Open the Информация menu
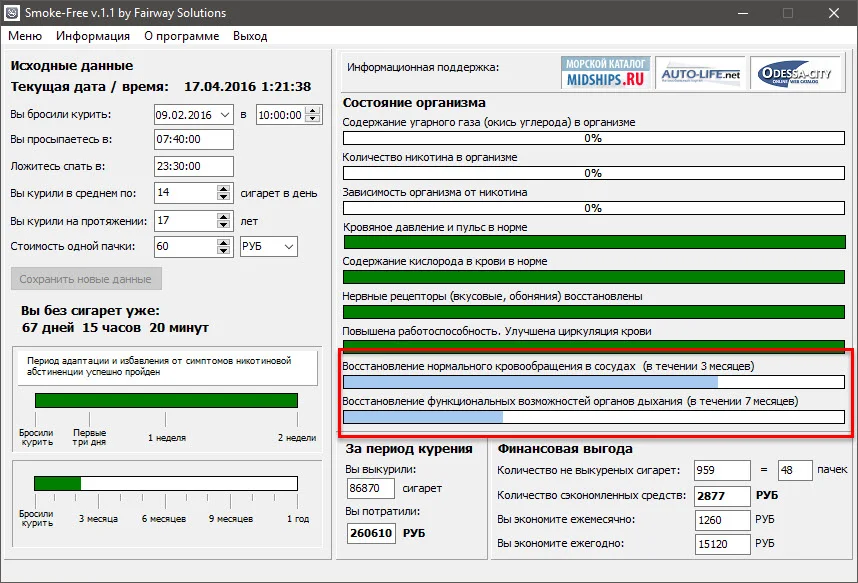Screen dimensions: 858x583 (93, 36)
